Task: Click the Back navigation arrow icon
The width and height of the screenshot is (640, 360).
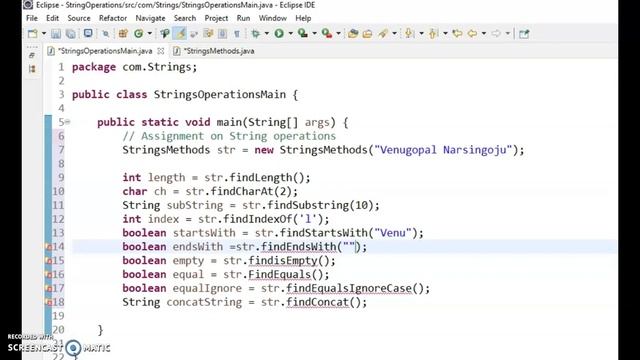Action: 472,33
